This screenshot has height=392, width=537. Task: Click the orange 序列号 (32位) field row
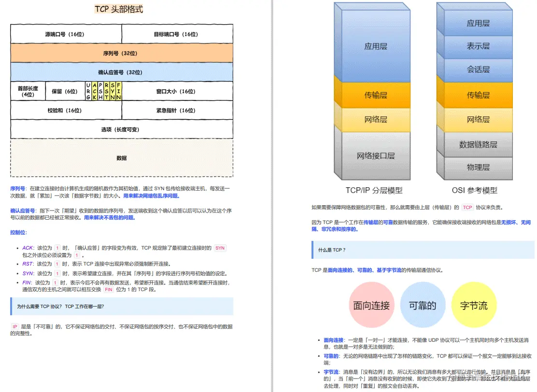tap(122, 53)
